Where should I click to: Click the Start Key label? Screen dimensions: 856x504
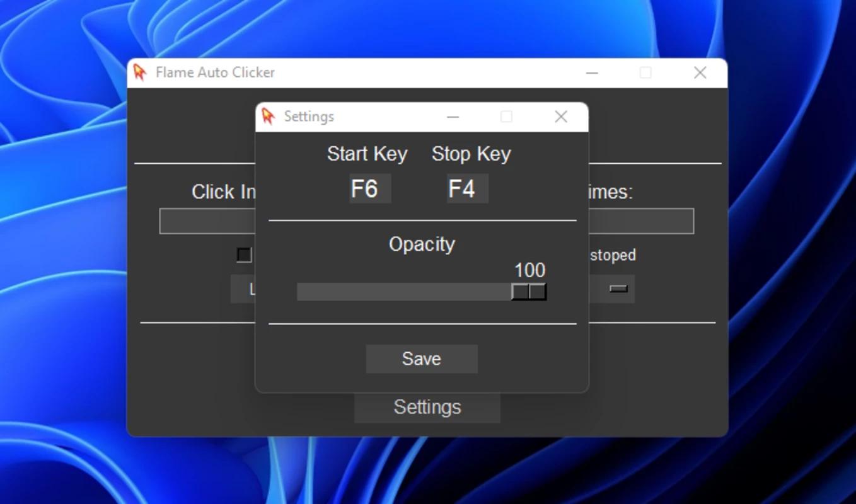point(367,154)
